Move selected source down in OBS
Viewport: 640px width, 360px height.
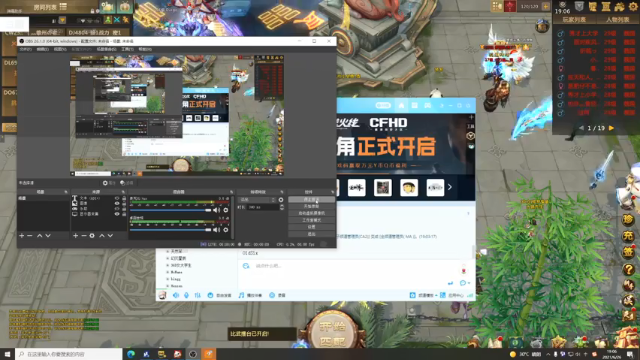(110, 236)
